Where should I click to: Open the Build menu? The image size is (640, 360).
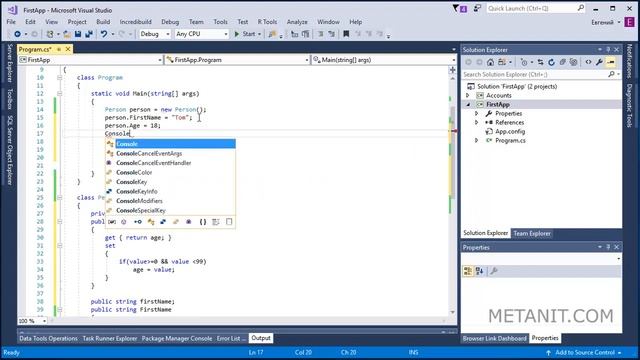(103, 22)
